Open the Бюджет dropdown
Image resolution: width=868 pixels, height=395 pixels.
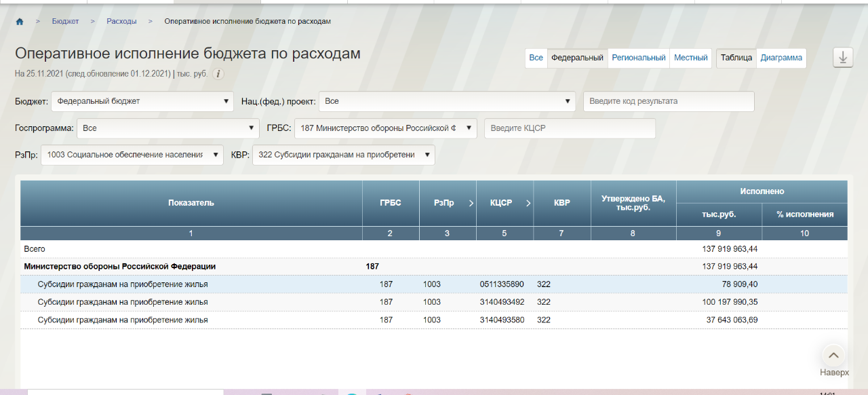[142, 102]
